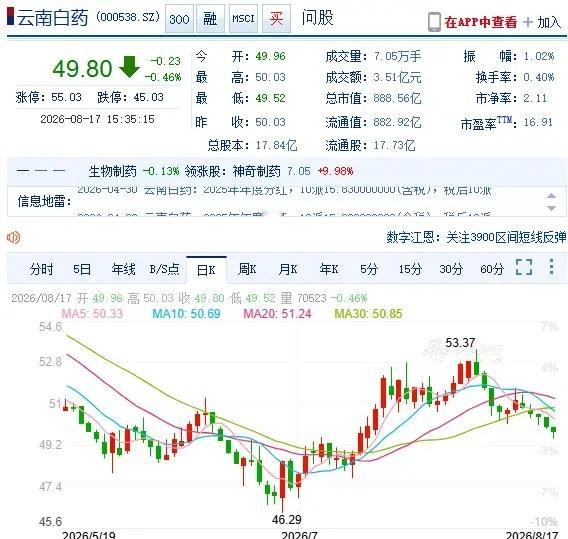Click the 买 buy badge
568x539 pixels.
[276, 18]
